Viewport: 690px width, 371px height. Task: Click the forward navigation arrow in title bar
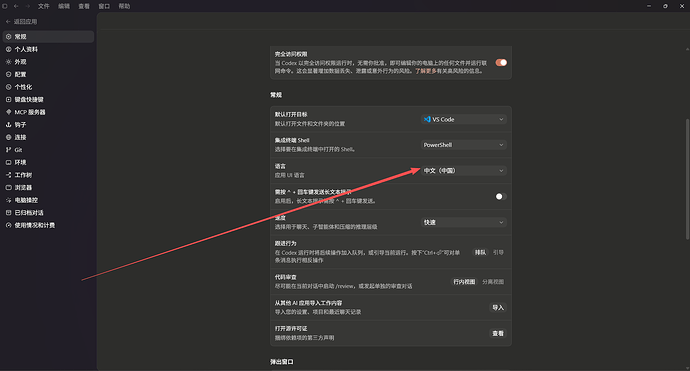click(28, 6)
